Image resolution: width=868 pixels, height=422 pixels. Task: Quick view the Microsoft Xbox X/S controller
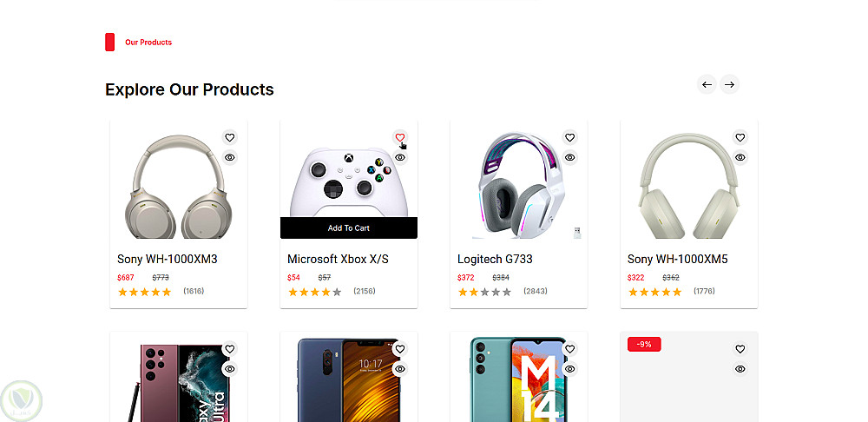(399, 157)
